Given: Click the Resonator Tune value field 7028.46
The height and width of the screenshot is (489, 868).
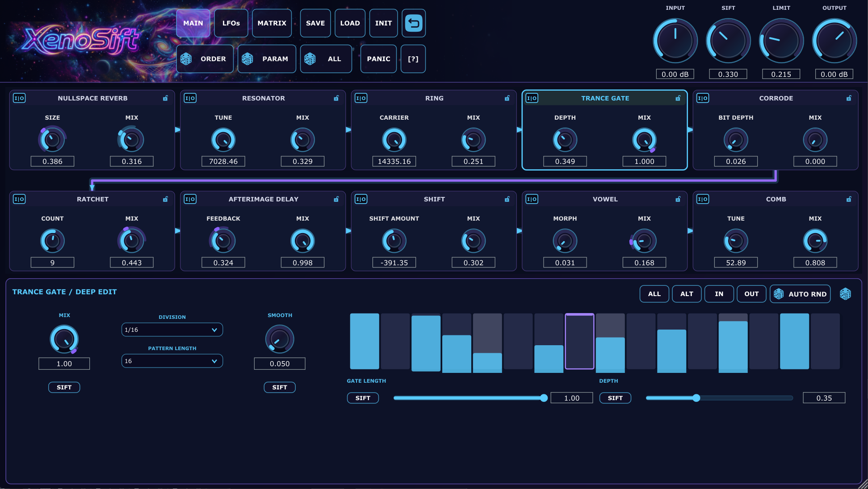Looking at the screenshot, I should pyautogui.click(x=223, y=161).
